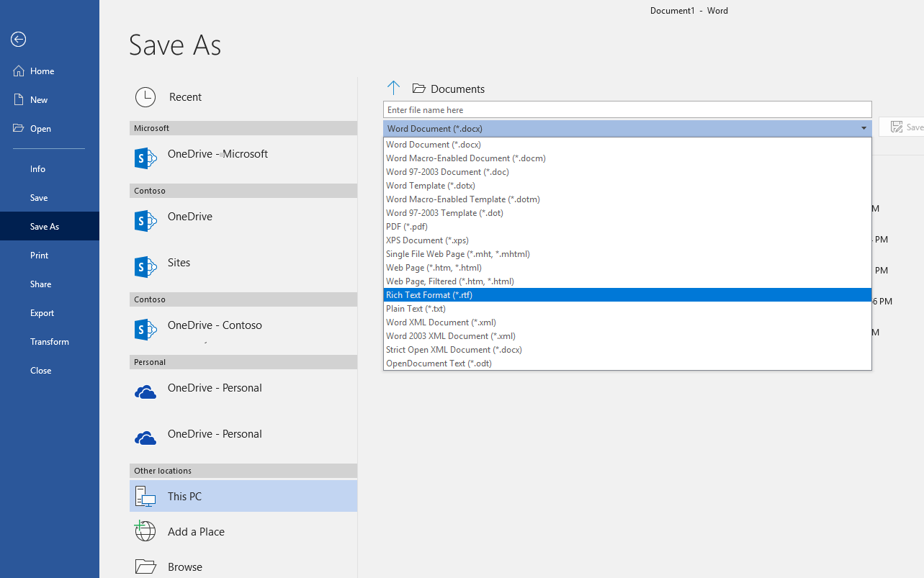Collapse the file type combo box
Screen dimensions: 924x578
(x=864, y=129)
